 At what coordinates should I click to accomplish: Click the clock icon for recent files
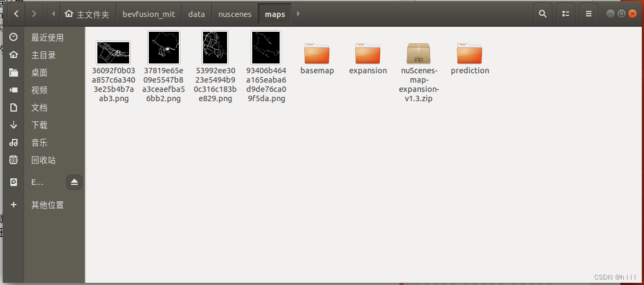[x=14, y=37]
